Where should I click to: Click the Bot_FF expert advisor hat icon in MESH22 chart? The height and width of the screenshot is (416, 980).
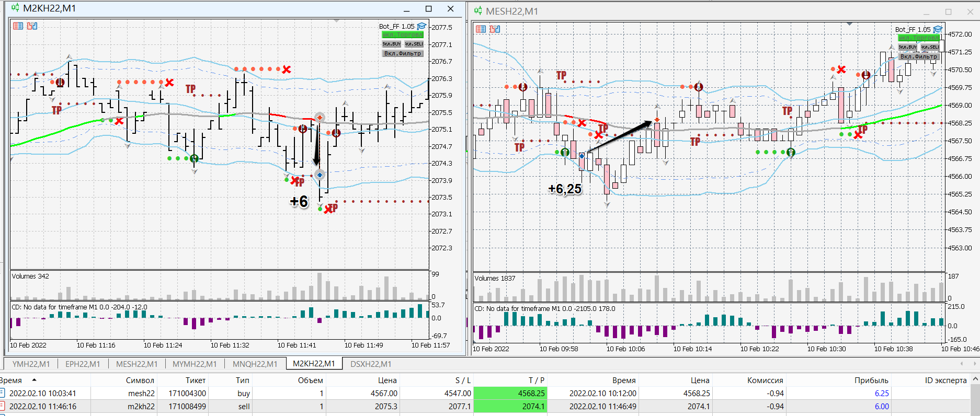[x=938, y=29]
